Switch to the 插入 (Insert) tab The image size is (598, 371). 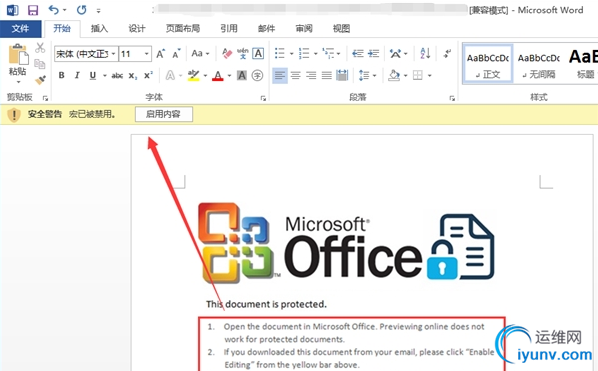click(x=99, y=29)
